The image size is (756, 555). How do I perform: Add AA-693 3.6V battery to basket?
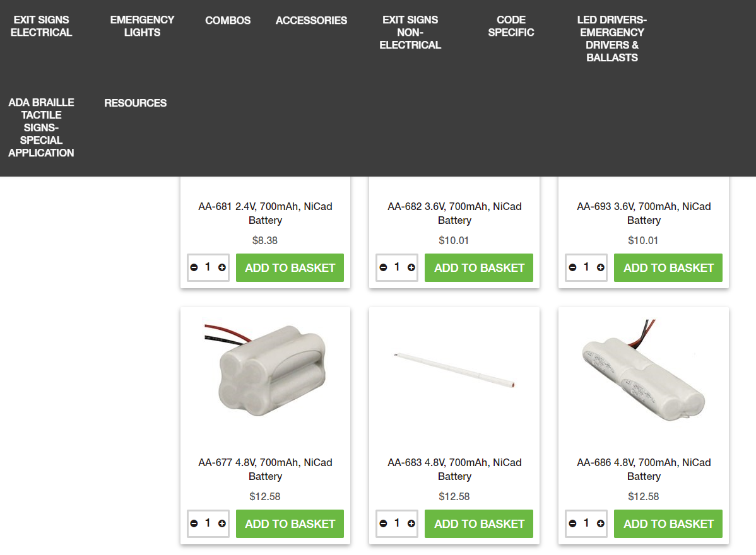pos(668,267)
